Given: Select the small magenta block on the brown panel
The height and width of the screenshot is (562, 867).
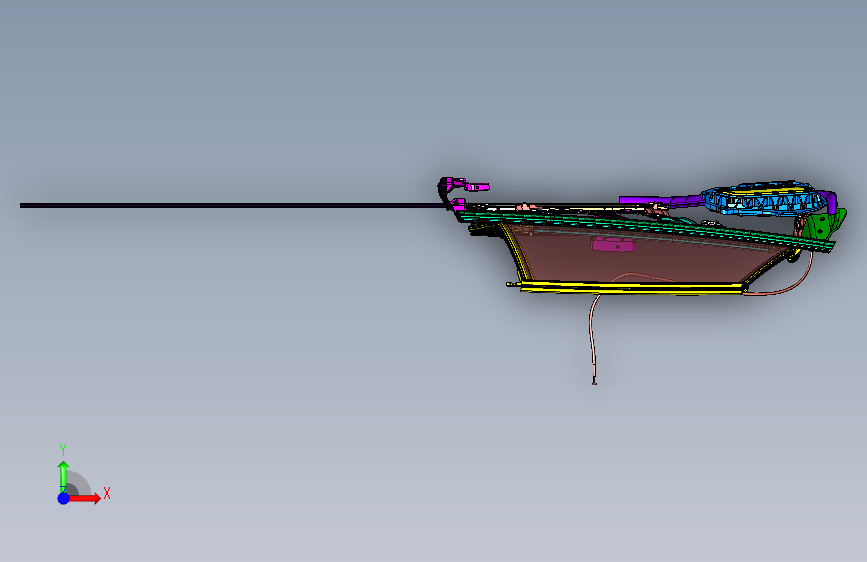Looking at the screenshot, I should click(612, 244).
